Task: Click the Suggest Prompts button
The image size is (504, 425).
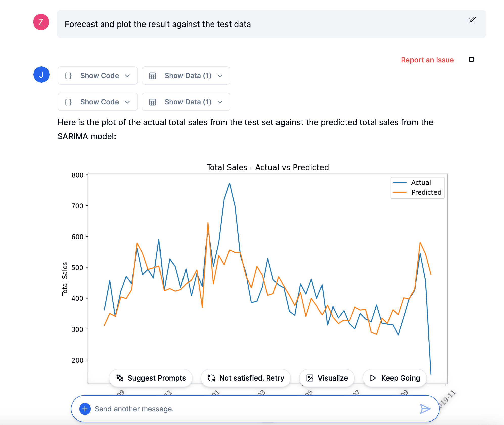Action: [x=151, y=378]
